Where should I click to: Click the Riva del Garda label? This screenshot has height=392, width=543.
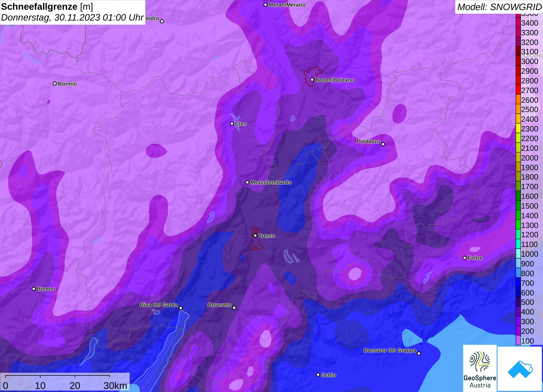point(159,305)
